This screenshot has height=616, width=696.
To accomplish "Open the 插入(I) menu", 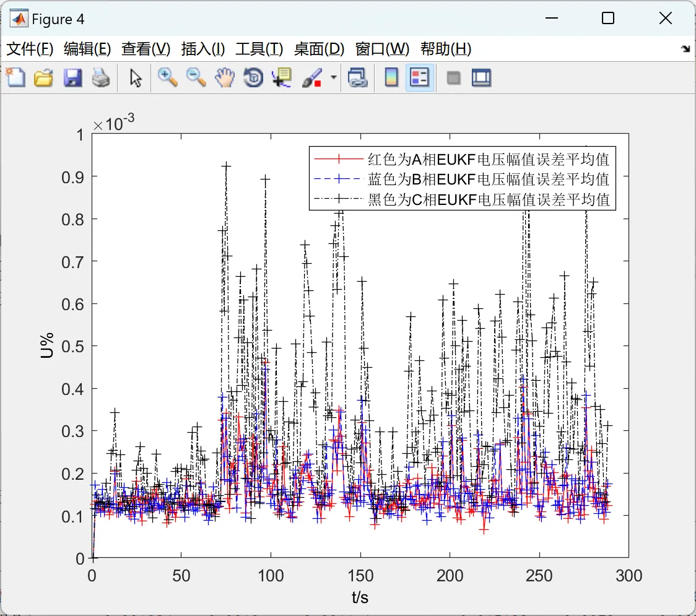I will [x=203, y=49].
